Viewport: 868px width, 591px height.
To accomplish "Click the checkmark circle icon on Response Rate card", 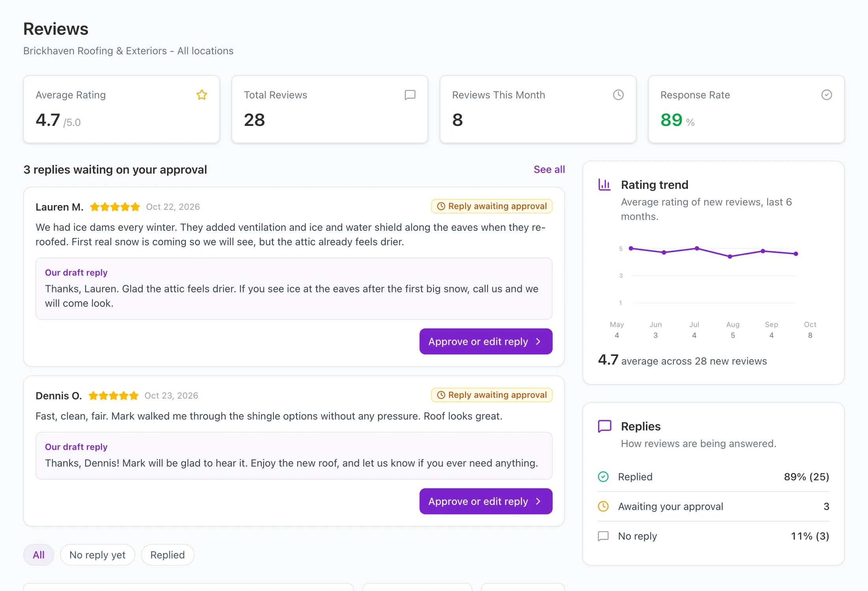I will (x=827, y=95).
